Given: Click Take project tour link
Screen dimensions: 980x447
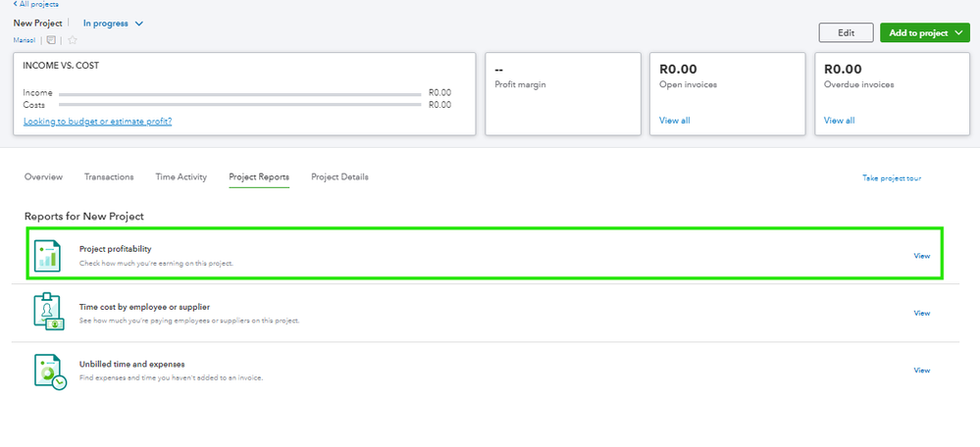Looking at the screenshot, I should 892,178.
